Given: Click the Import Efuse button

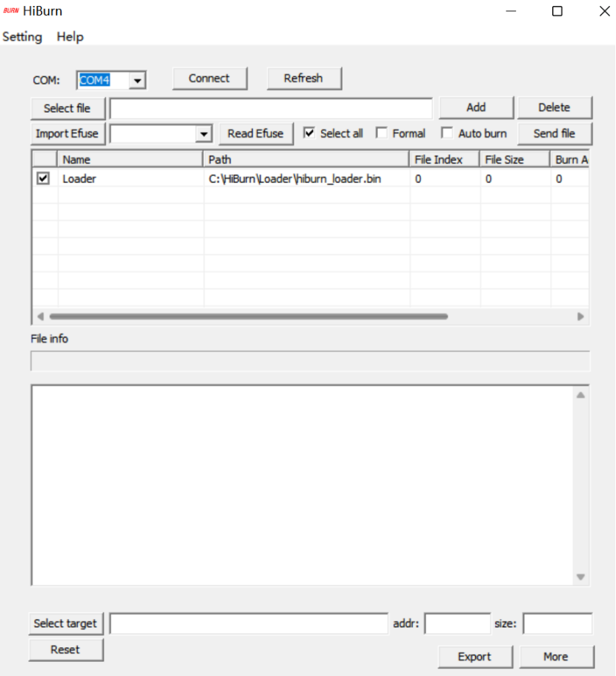Looking at the screenshot, I should [67, 133].
